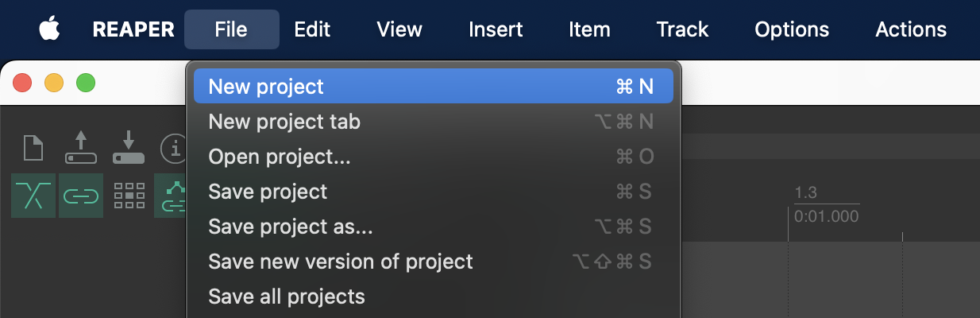980x318 pixels.
Task: Open the View menu
Action: pos(399,30)
